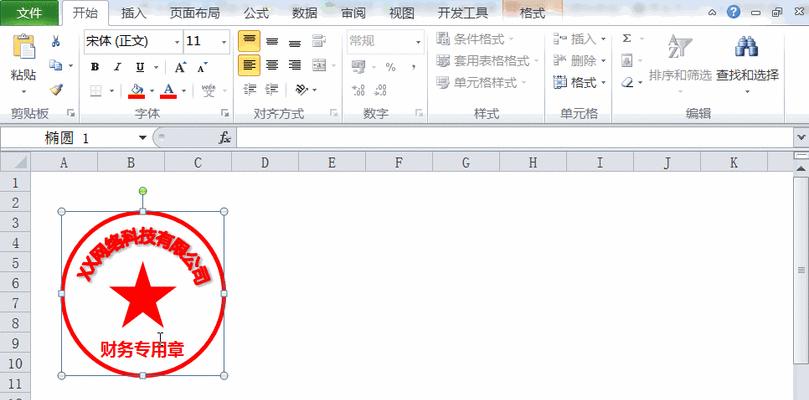This screenshot has height=400, width=809.
Task: Open Conditional Formatting (条件格式)
Action: pos(475,39)
